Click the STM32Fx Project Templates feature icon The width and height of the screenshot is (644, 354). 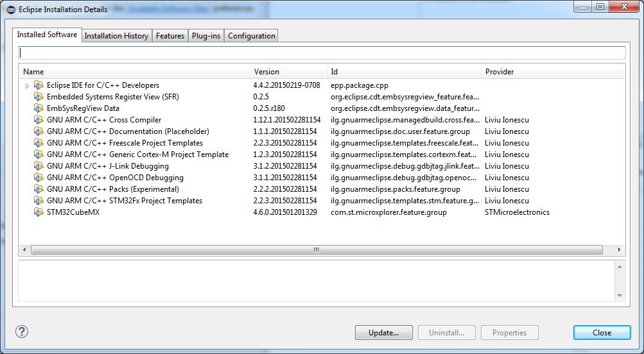[39, 201]
